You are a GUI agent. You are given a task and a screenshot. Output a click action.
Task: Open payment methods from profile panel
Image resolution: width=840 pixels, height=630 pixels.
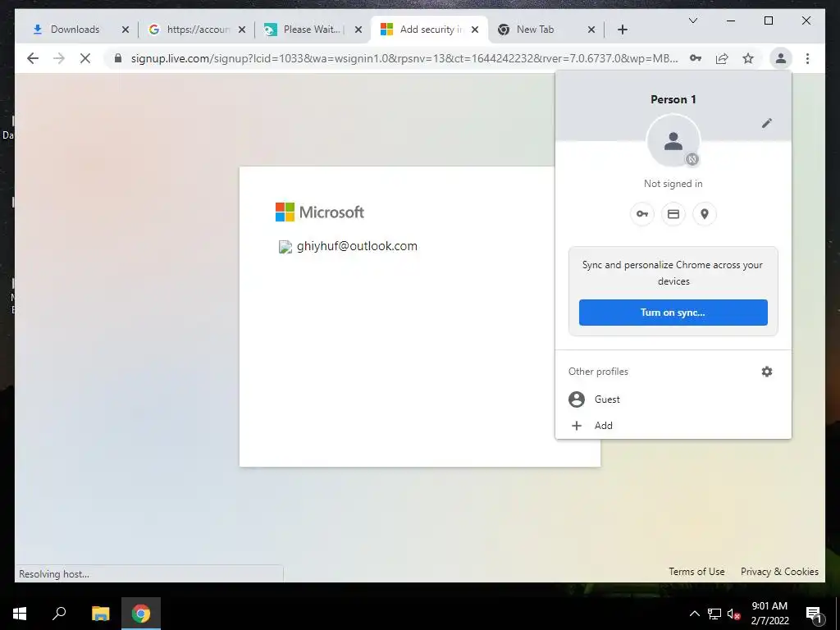[673, 214]
